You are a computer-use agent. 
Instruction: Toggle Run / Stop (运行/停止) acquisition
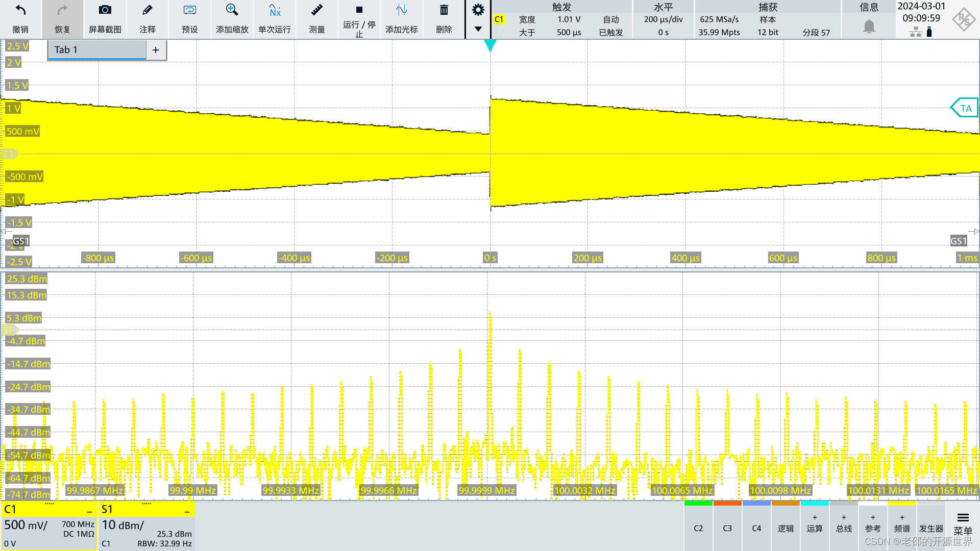[x=359, y=10]
